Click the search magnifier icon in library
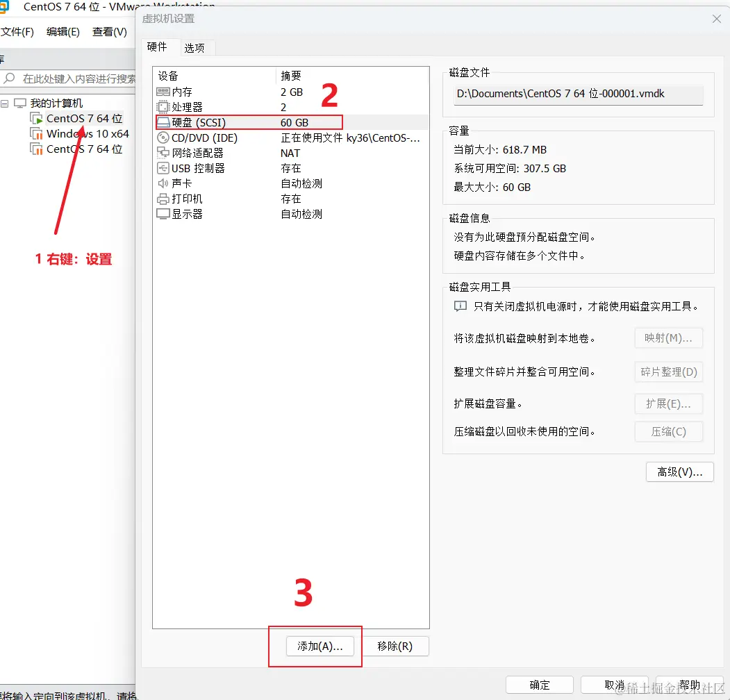The image size is (730, 700). tap(9, 78)
